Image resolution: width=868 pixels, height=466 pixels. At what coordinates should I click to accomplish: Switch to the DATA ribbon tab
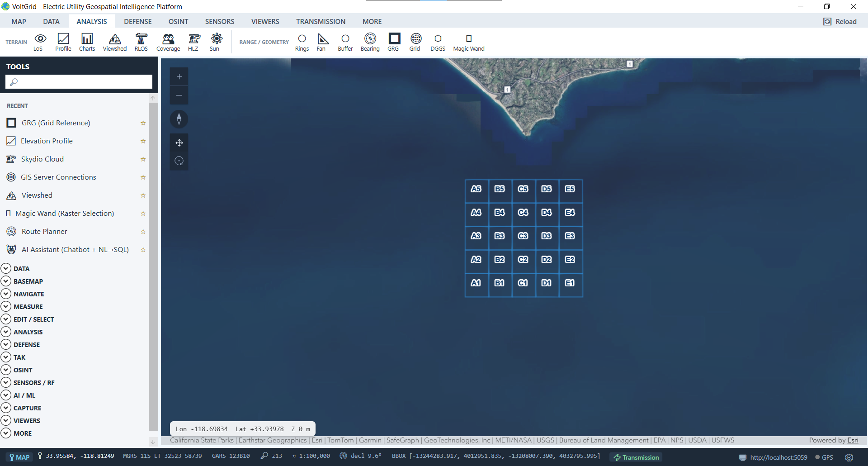52,22
